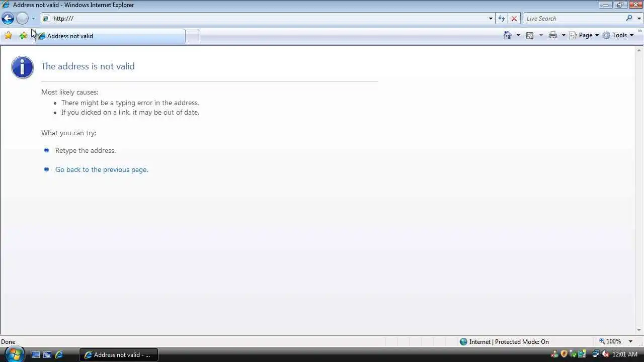The image size is (644, 362).
Task: Open the search provider options dropdown
Action: point(638,19)
